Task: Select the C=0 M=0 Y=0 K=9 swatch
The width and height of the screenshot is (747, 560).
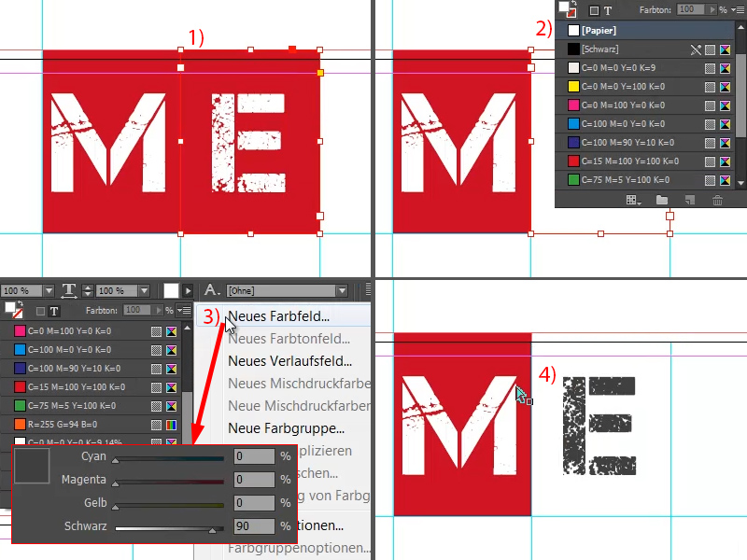Action: point(644,67)
